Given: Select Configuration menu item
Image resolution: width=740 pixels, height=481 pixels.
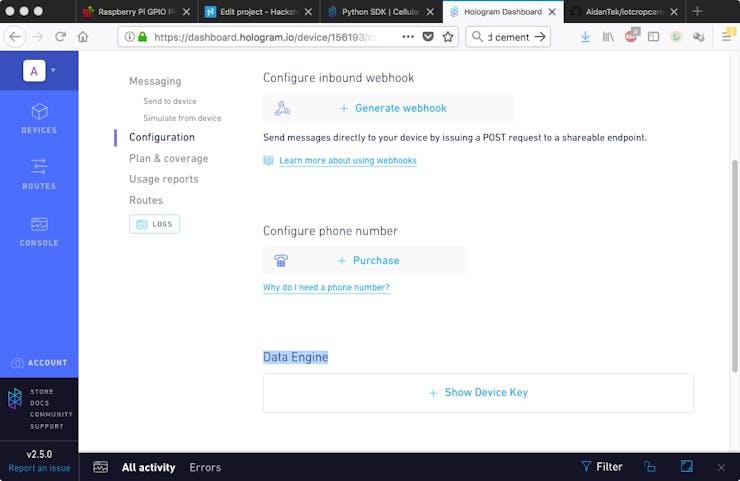Looking at the screenshot, I should pyautogui.click(x=162, y=137).
